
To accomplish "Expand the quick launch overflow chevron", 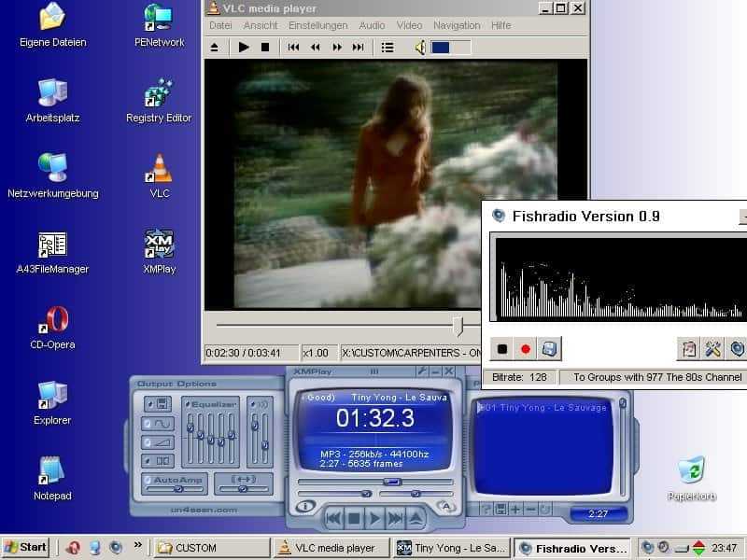I will 137,545.
